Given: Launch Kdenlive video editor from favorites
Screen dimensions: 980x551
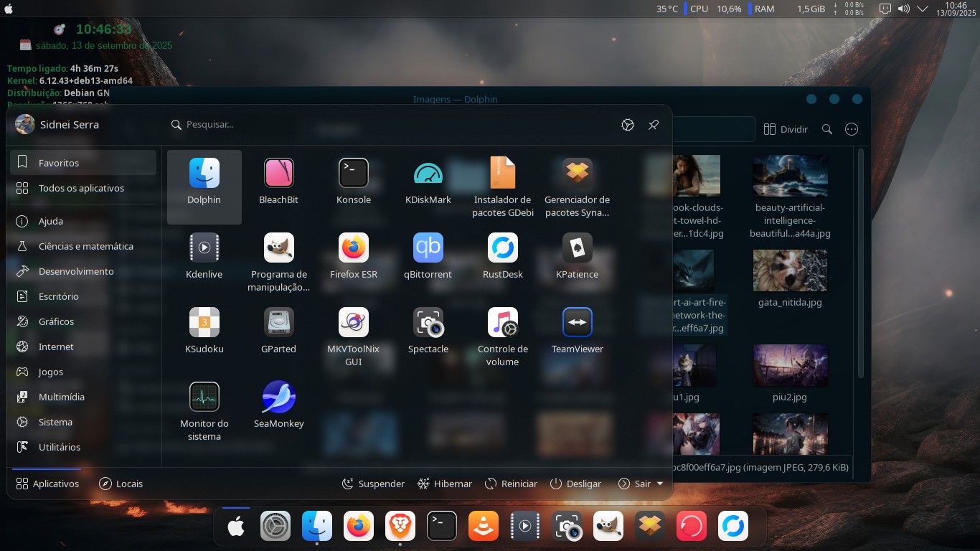Looking at the screenshot, I should point(204,261).
